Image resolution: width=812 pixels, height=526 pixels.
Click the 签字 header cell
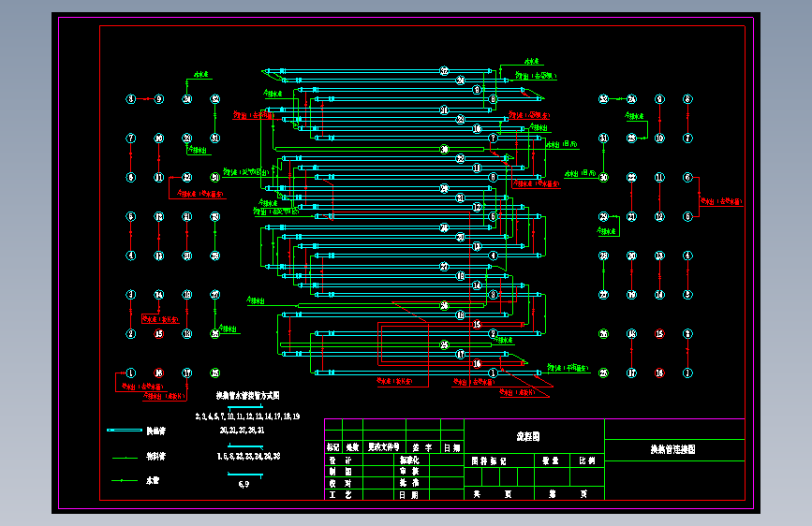(x=422, y=447)
